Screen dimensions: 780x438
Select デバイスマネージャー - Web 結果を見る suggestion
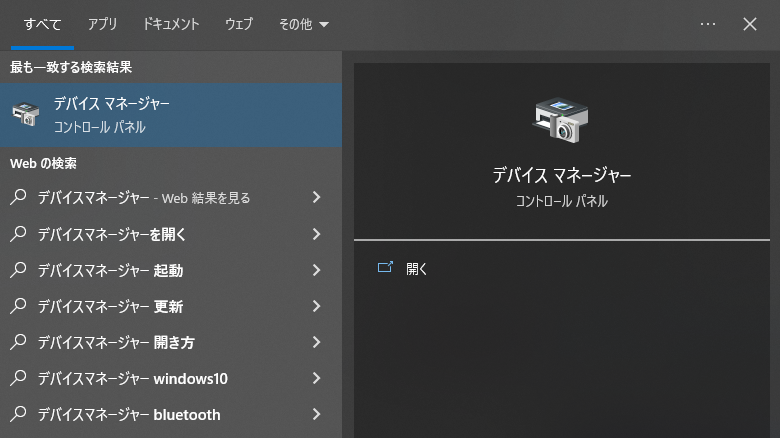[x=171, y=198]
